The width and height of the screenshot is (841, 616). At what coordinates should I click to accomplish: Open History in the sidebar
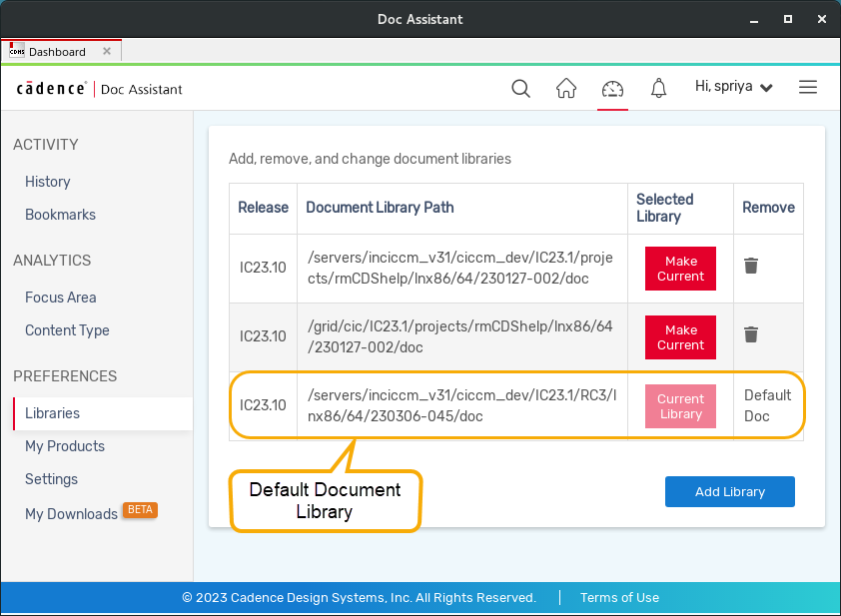[48, 182]
